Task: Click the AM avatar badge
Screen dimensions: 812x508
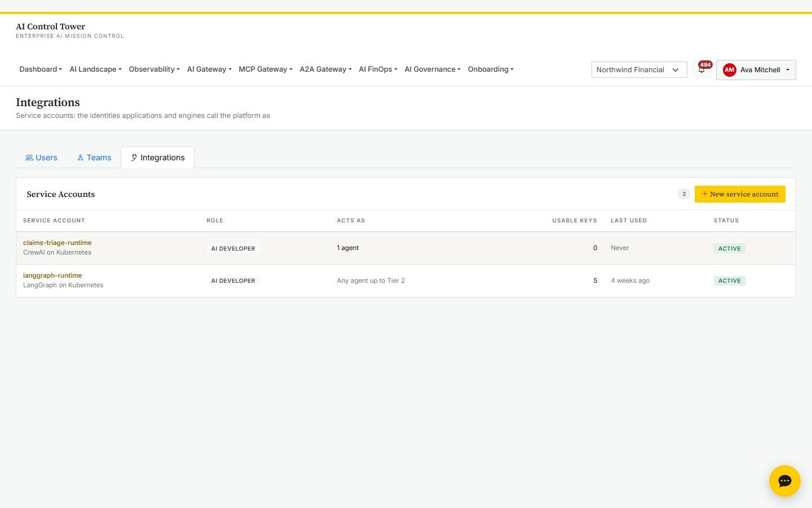Action: click(729, 70)
